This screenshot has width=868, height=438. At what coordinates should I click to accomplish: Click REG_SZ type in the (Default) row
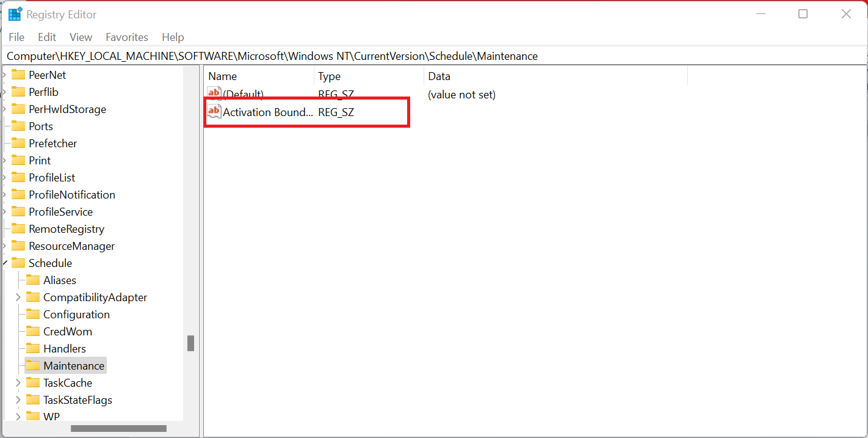tap(336, 95)
